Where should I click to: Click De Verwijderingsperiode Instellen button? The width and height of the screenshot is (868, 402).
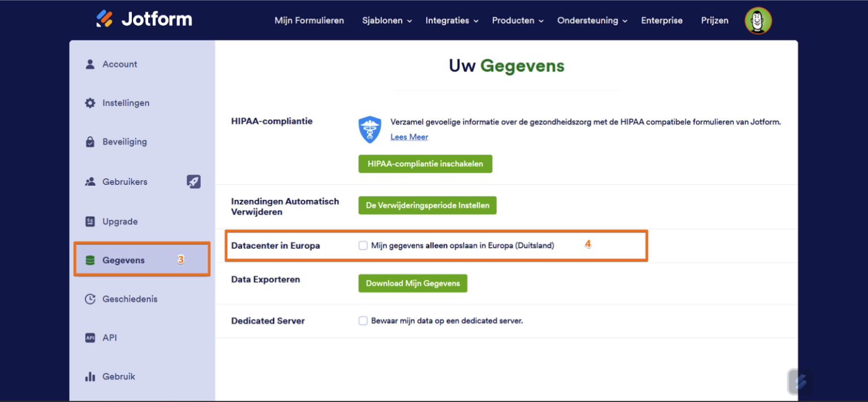[x=427, y=206]
